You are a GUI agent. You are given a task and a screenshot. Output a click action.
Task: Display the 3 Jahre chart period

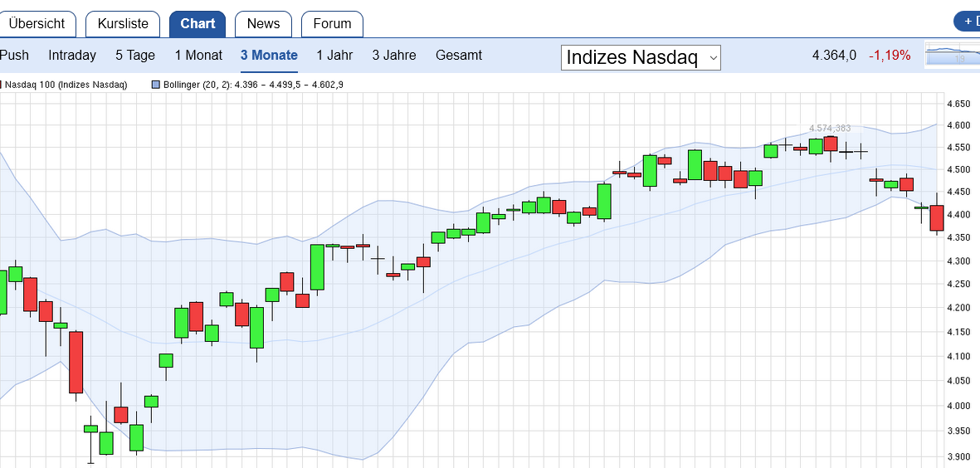(394, 56)
